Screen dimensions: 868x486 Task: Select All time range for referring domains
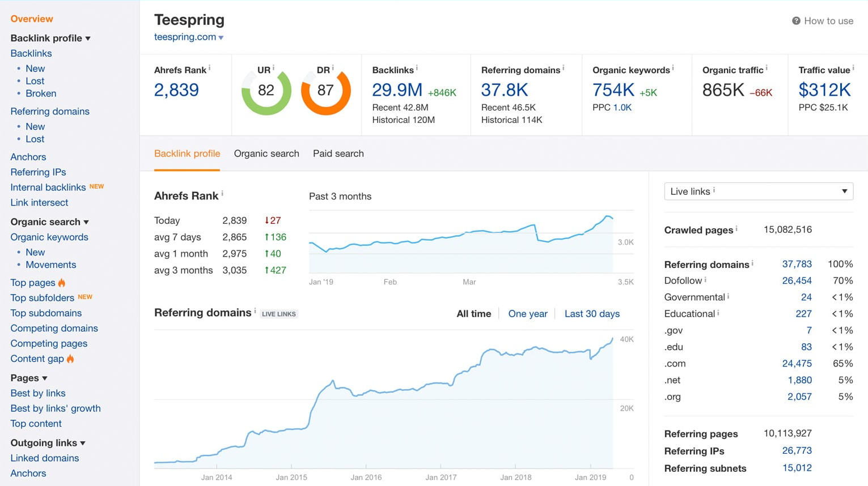click(x=474, y=314)
